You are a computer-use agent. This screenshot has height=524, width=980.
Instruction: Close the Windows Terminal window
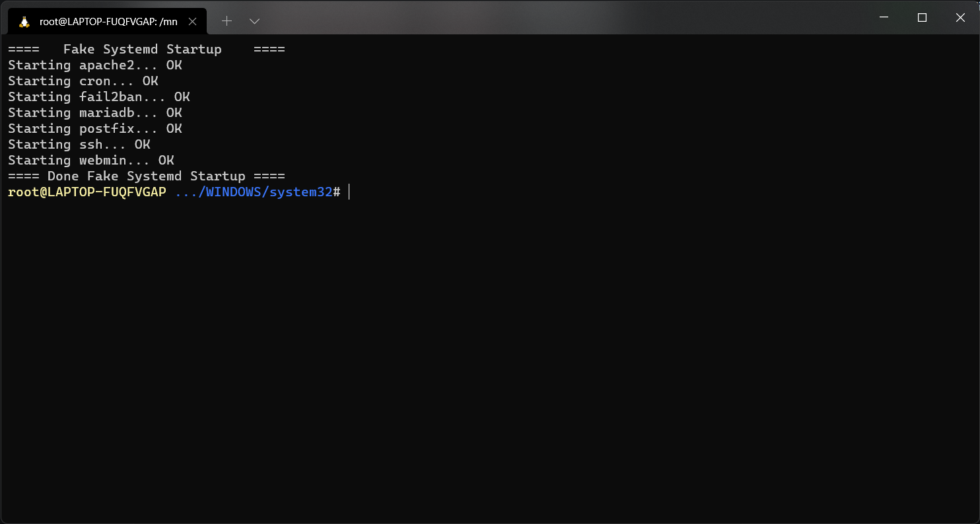[960, 18]
